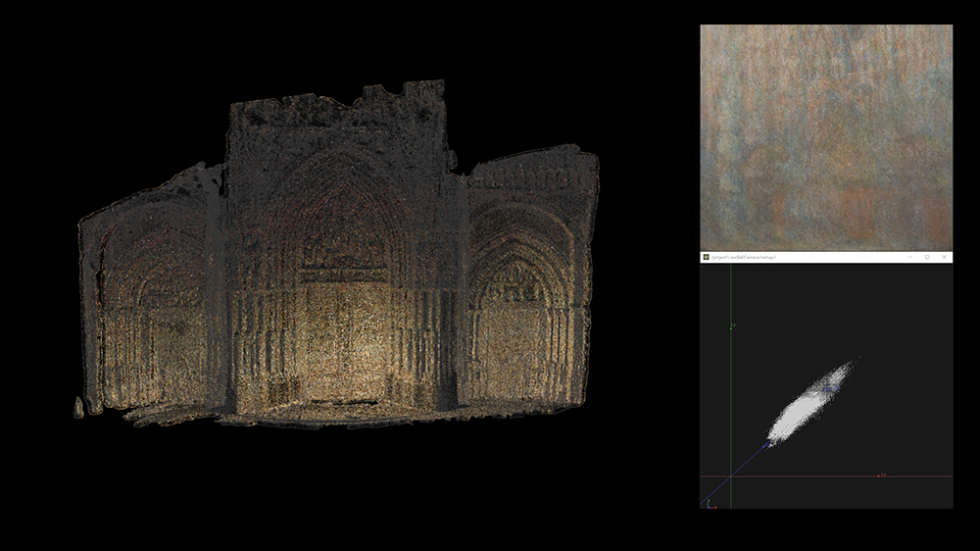This screenshot has width=980, height=551.
Task: Click the blue arrow tip below the point cluster
Action: click(766, 444)
